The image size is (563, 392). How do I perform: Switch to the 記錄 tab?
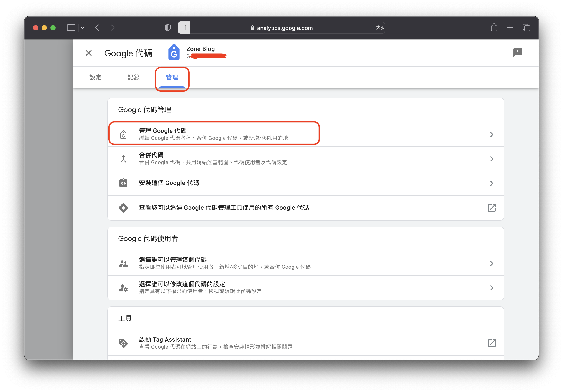click(x=134, y=77)
